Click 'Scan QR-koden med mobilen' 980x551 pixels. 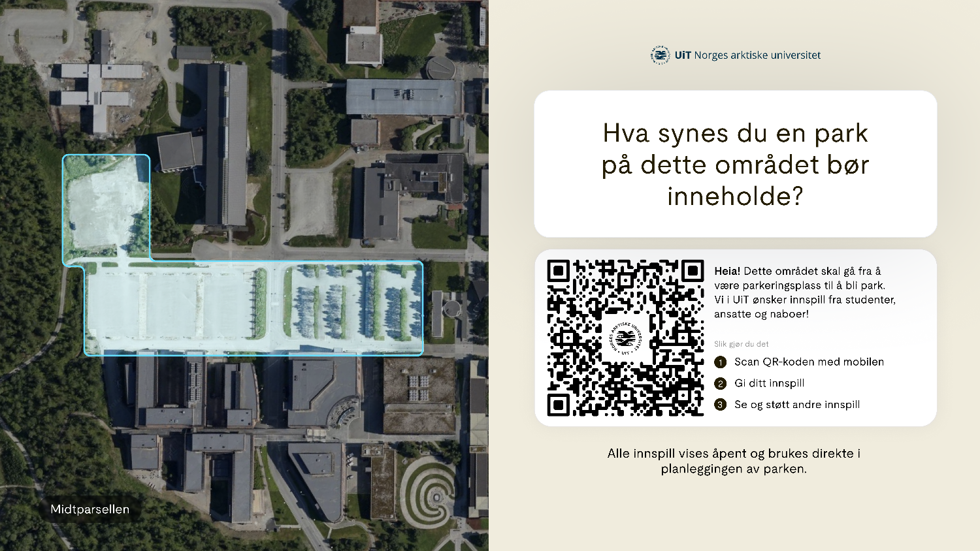pos(808,362)
